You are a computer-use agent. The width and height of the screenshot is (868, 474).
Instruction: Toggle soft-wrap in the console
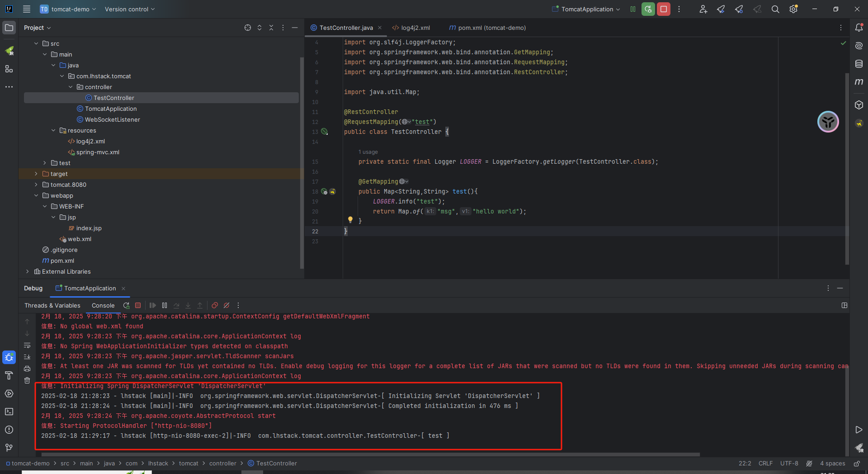click(x=27, y=345)
